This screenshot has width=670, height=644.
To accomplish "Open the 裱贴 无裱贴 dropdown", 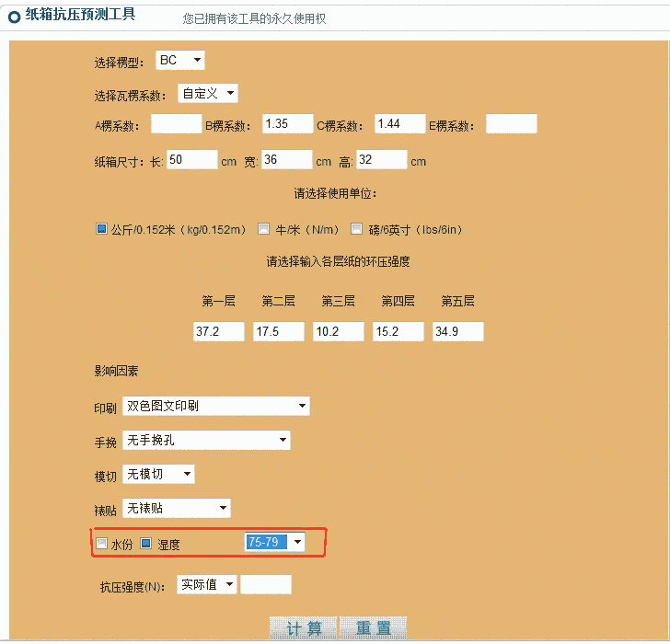I will [x=176, y=508].
